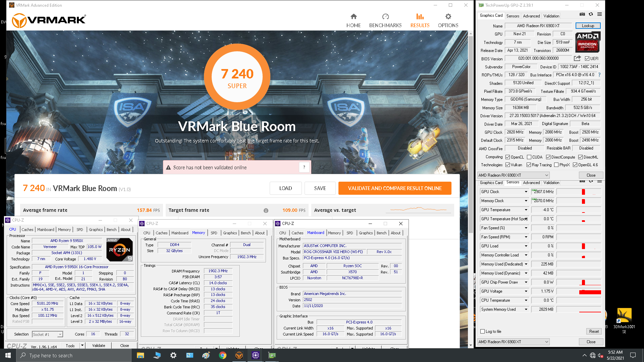The image size is (644, 362).
Task: Switch to Validation tab in upper GPU-Z
Action: [x=551, y=16]
